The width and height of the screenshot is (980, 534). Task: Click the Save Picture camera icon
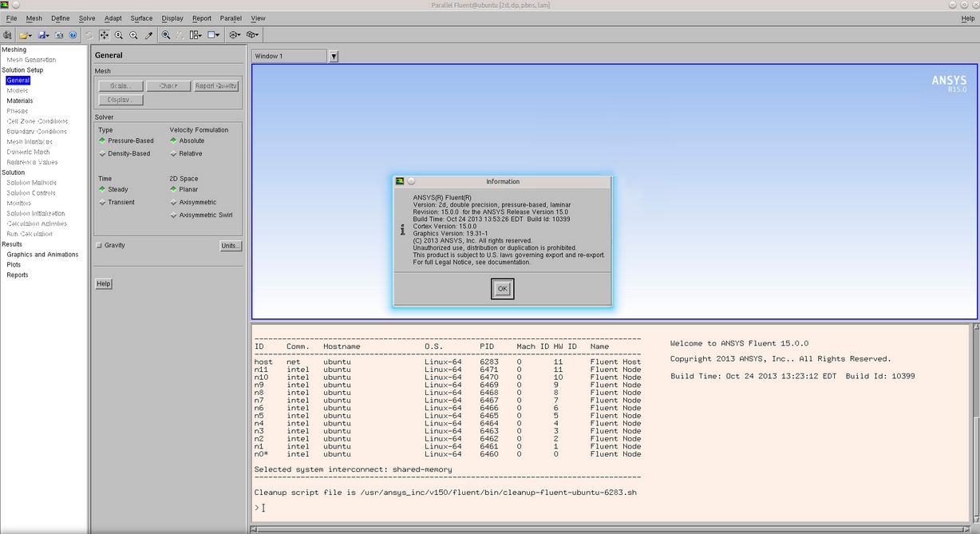tap(59, 35)
